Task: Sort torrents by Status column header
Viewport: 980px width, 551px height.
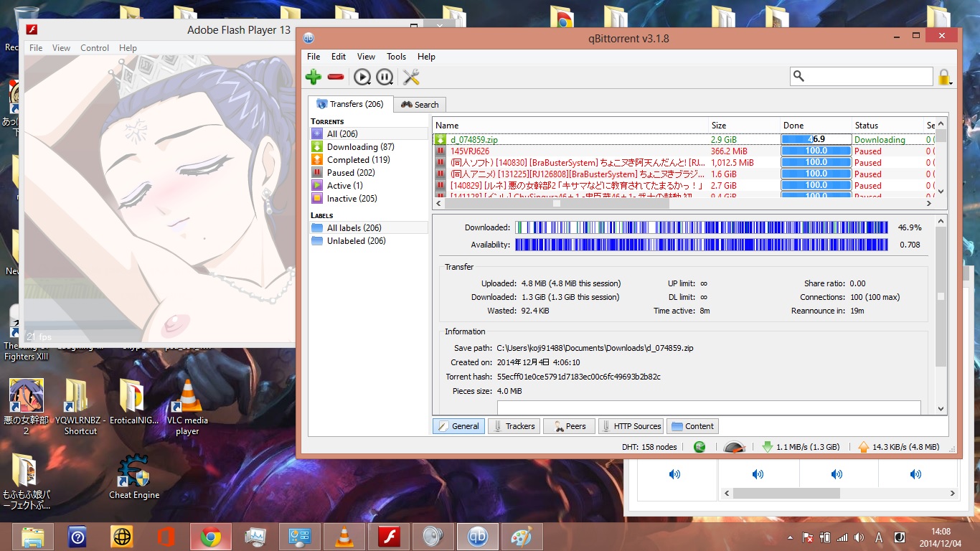Action: pos(887,126)
